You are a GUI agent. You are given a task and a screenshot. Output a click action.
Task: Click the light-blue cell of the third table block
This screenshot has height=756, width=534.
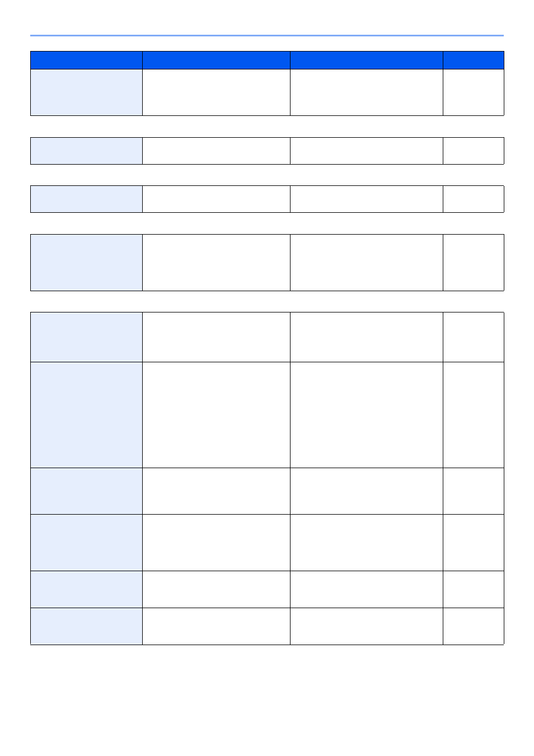click(x=86, y=199)
